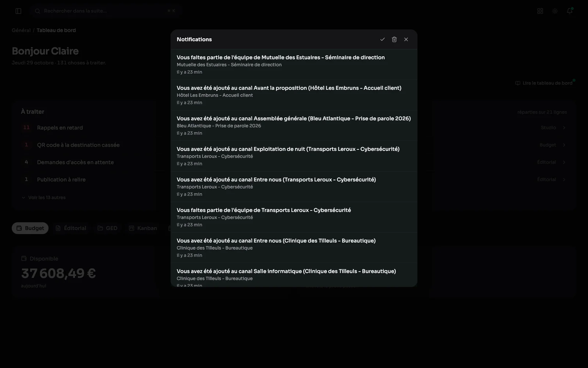Open Exploitation de nuit channel notification
This screenshot has height=368, width=588.
[x=294, y=156]
